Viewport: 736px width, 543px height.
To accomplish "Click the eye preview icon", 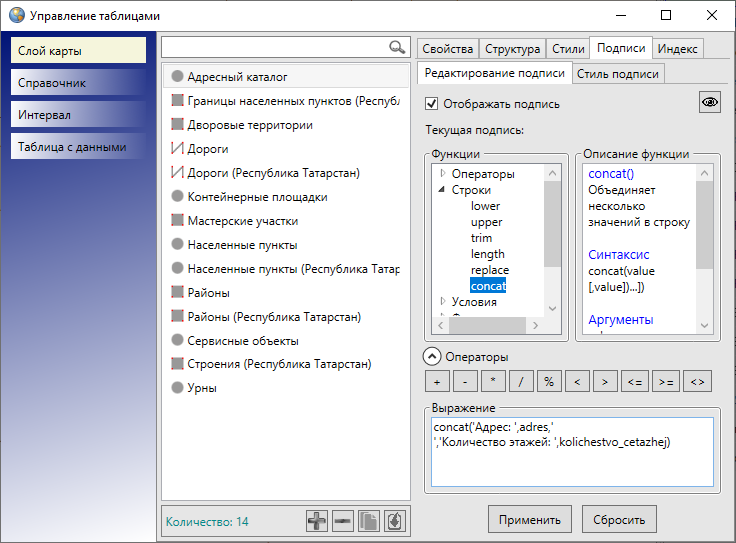I will pyautogui.click(x=709, y=102).
